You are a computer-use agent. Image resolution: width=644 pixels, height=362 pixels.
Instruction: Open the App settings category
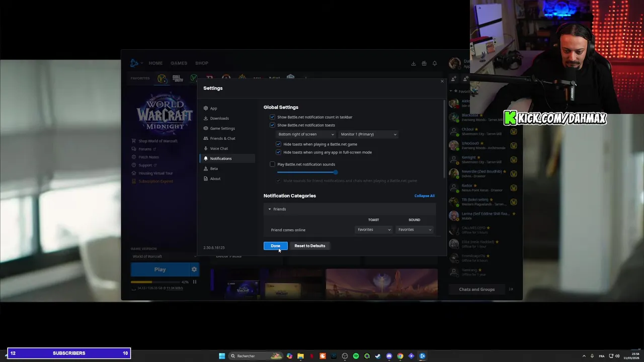[x=227, y=108]
